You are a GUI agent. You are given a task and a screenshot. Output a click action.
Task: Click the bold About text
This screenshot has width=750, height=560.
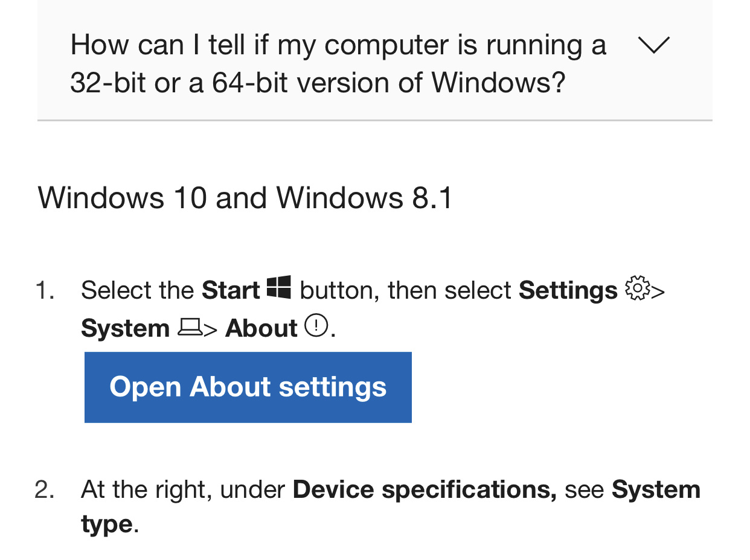coord(261,328)
